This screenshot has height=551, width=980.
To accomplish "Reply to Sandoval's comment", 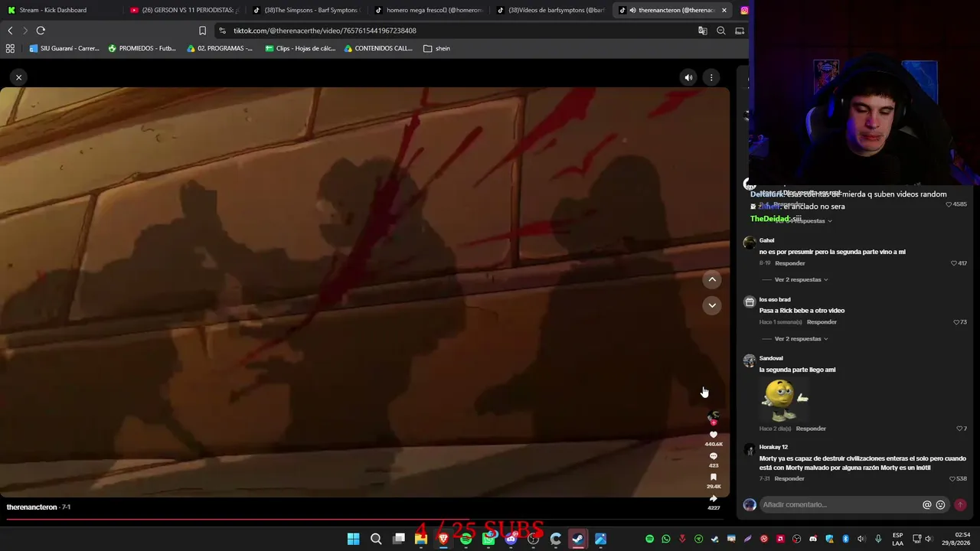I will 811,429.
